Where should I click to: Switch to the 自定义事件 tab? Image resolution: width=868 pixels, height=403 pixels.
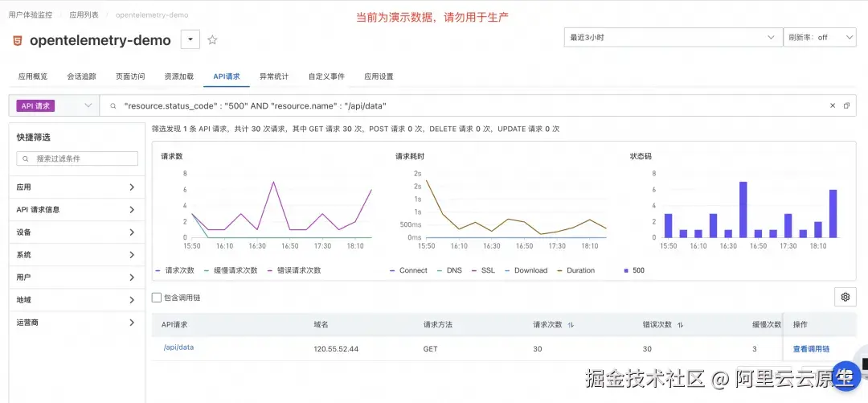[326, 76]
